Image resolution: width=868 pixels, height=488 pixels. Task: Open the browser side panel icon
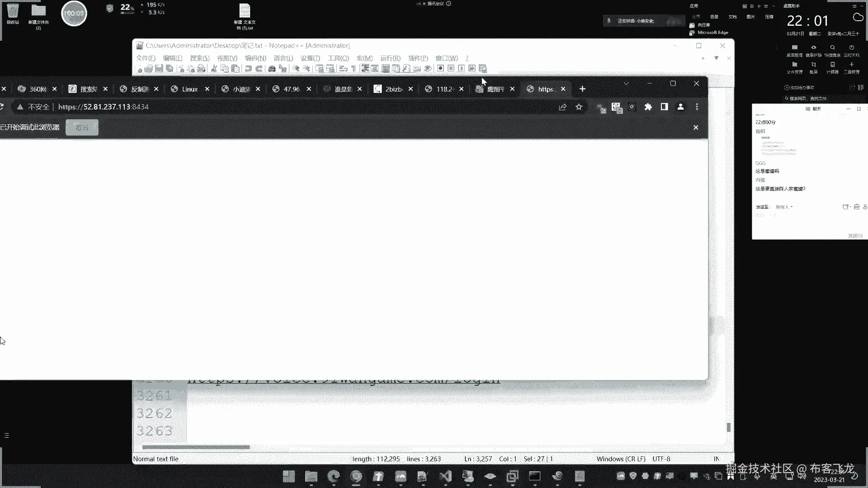(664, 107)
